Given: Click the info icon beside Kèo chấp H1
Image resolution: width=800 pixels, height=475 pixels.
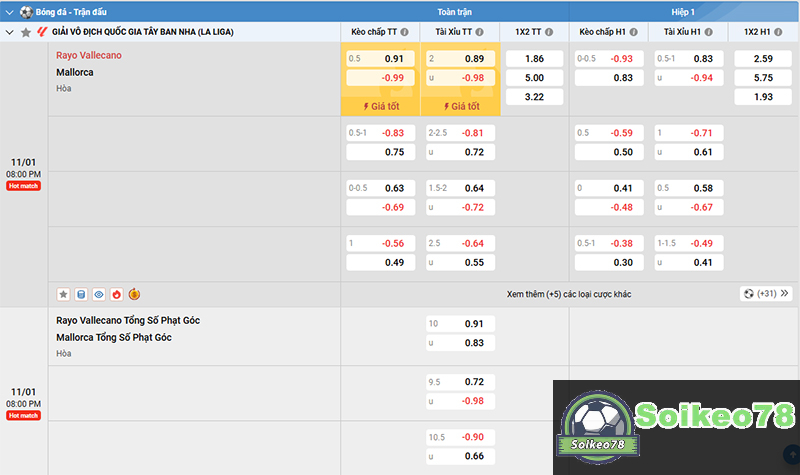Looking at the screenshot, I should coord(633,32).
